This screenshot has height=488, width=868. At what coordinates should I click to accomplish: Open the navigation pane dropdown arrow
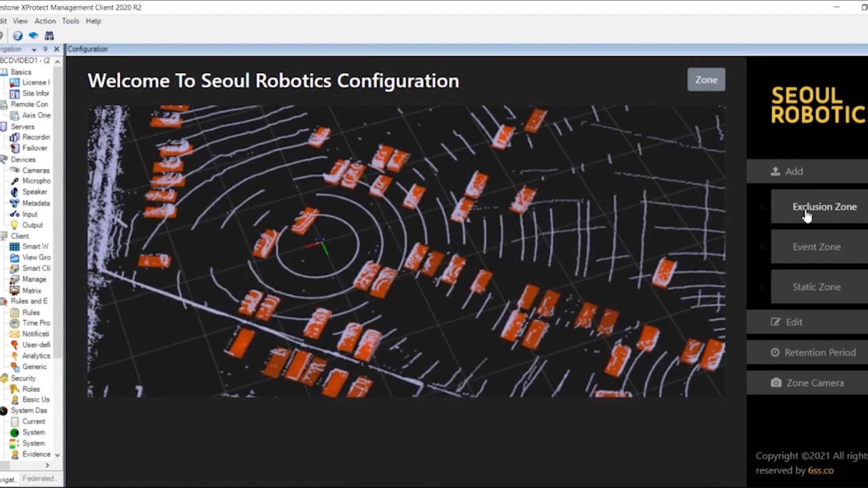(34, 49)
